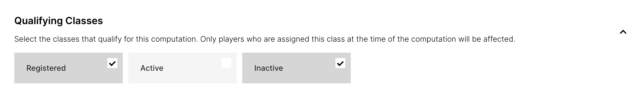Viewport: 644px width, 102px height.
Task: Tick the empty box on Active
Action: point(226,63)
